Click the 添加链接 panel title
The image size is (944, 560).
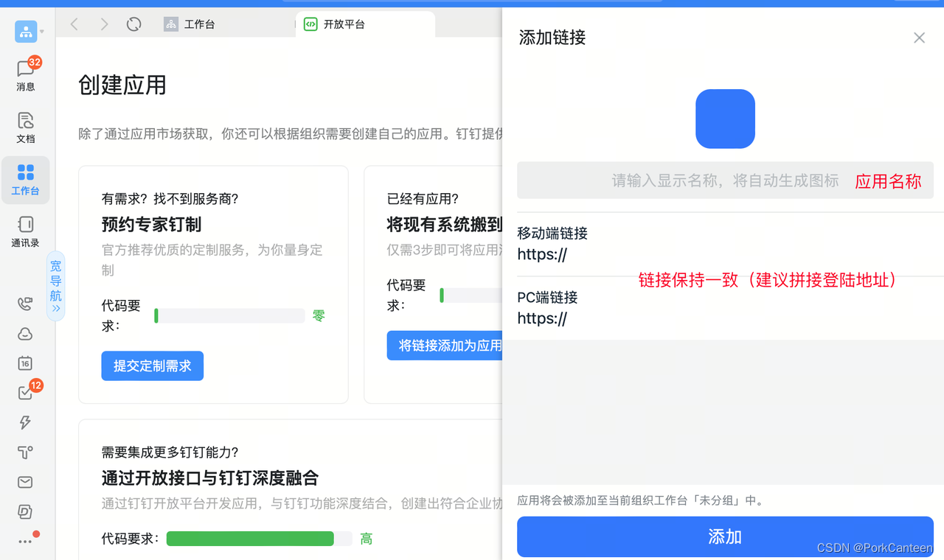point(552,38)
